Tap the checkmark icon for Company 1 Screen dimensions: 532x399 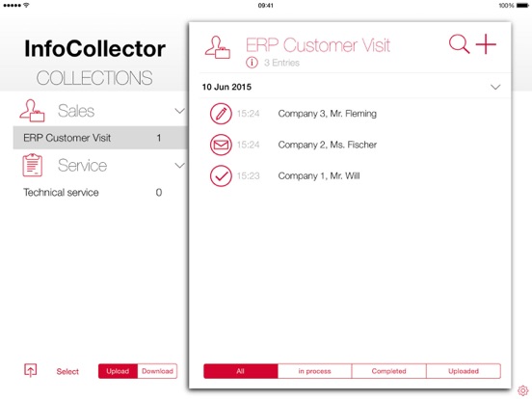click(221, 176)
